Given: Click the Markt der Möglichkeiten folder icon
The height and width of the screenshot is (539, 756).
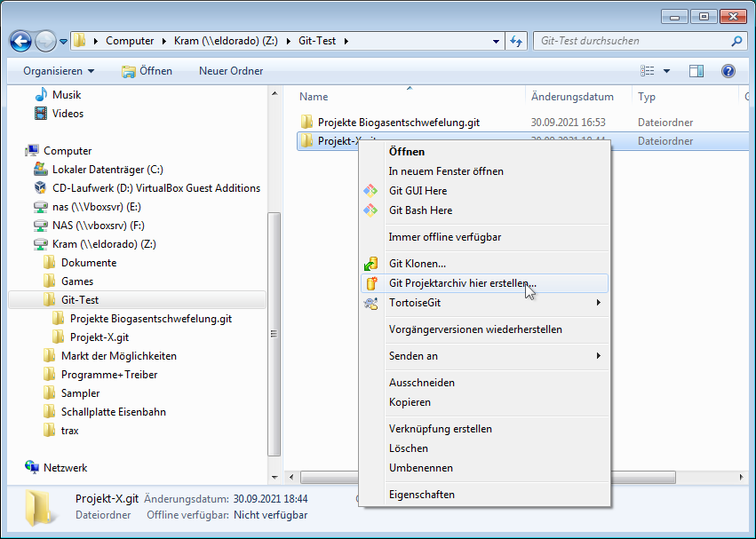Looking at the screenshot, I should (49, 356).
